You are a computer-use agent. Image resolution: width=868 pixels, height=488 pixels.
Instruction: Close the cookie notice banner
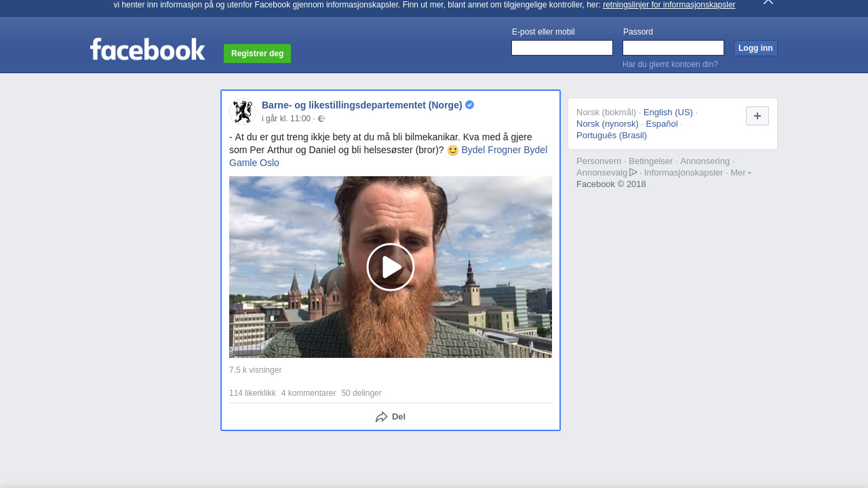(768, 2)
